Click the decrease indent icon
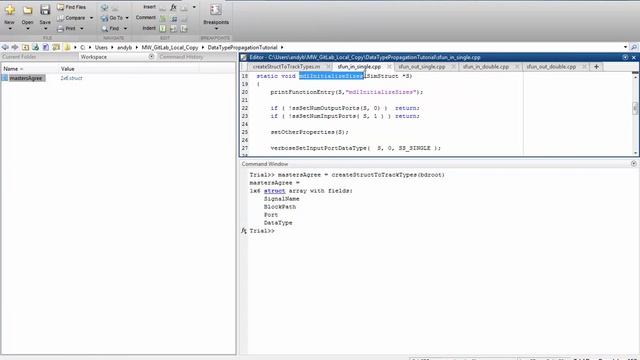The width and height of the screenshot is (640, 360). point(184,29)
